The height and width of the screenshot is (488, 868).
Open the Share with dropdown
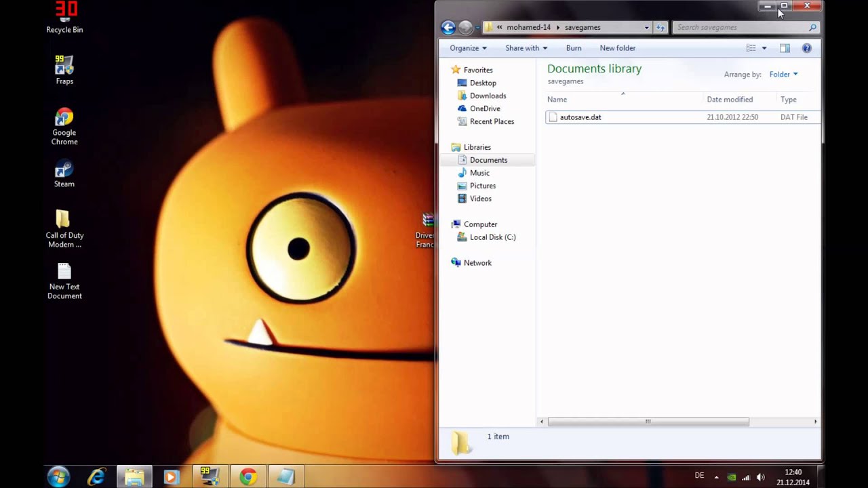tap(526, 48)
